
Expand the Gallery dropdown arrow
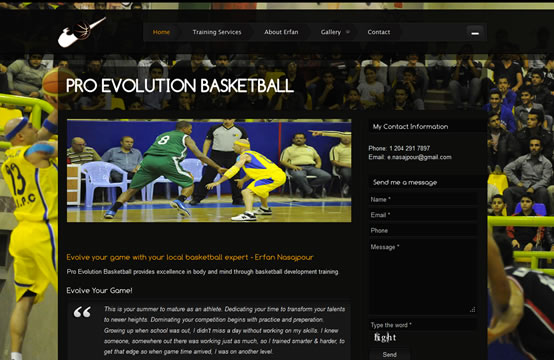348,32
